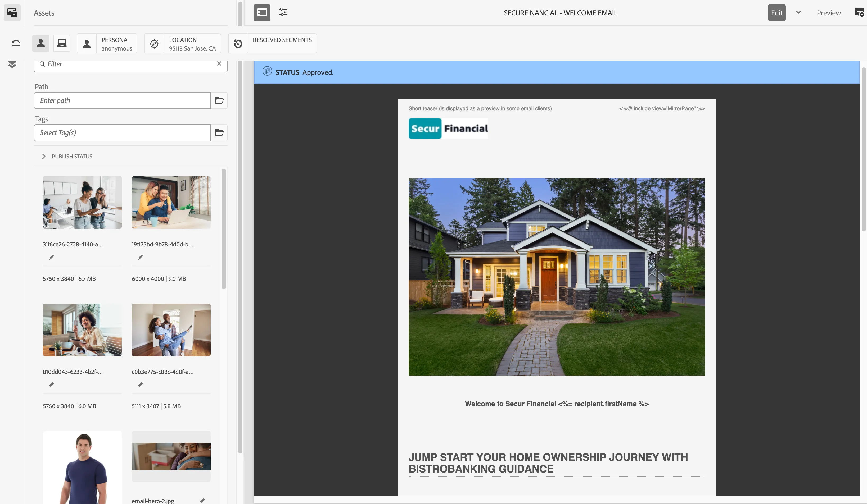Click the Secur Financial logo image
Screen dimensions: 867x504
448,129
